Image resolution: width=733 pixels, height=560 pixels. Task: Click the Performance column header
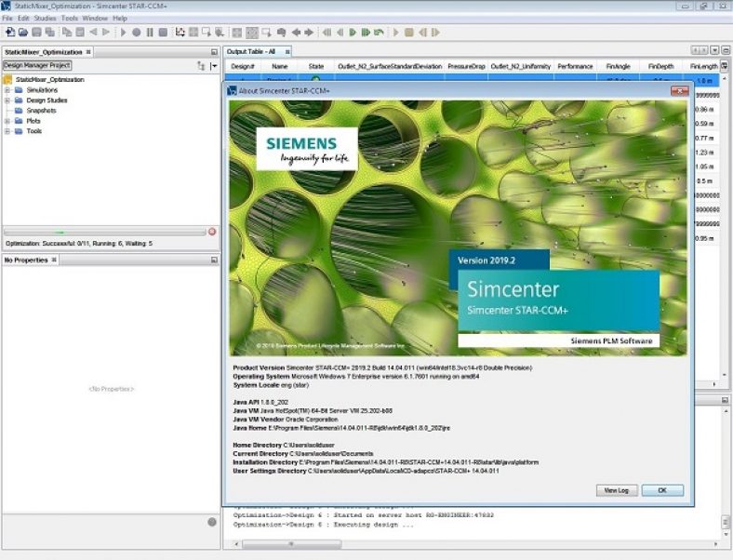click(575, 66)
